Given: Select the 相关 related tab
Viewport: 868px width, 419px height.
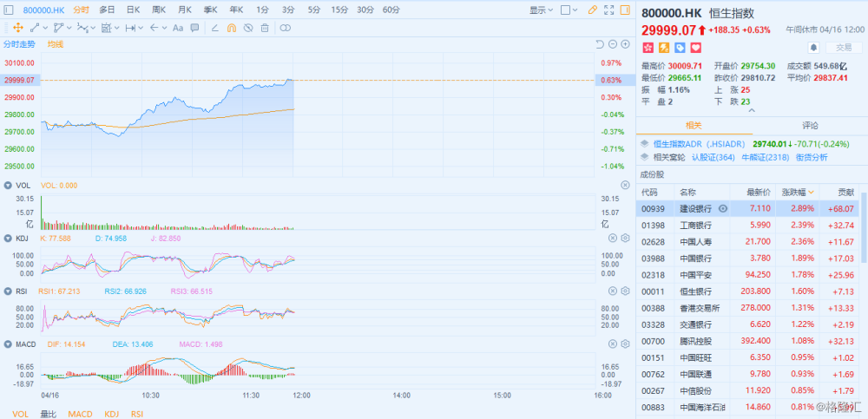Looking at the screenshot, I should click(694, 126).
